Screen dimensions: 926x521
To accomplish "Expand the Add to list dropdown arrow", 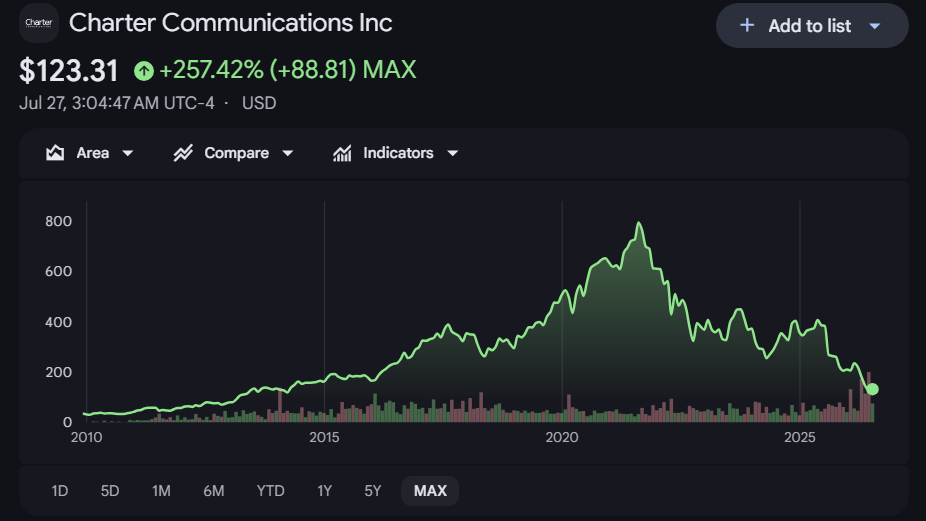I will 875,26.
